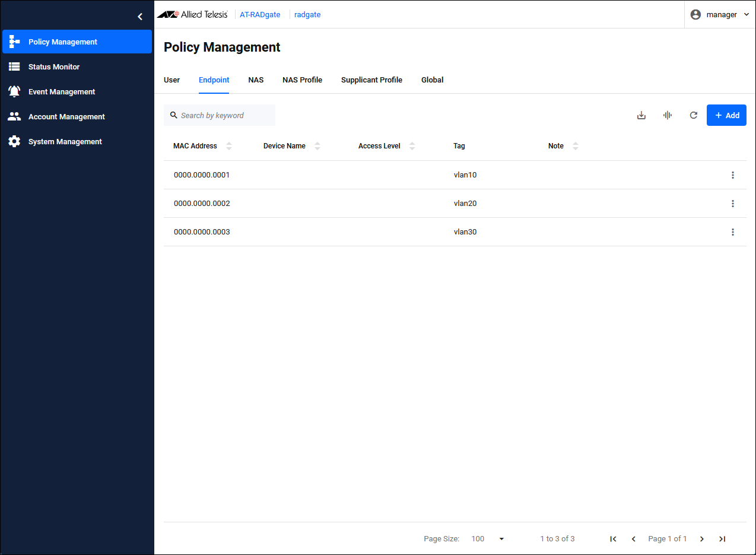
Task: Switch to the NAS Profile tab
Action: tap(302, 80)
